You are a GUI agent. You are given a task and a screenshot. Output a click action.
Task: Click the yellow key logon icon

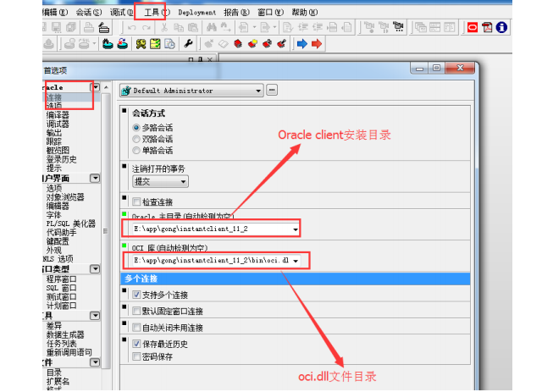pyautogui.click(x=141, y=44)
